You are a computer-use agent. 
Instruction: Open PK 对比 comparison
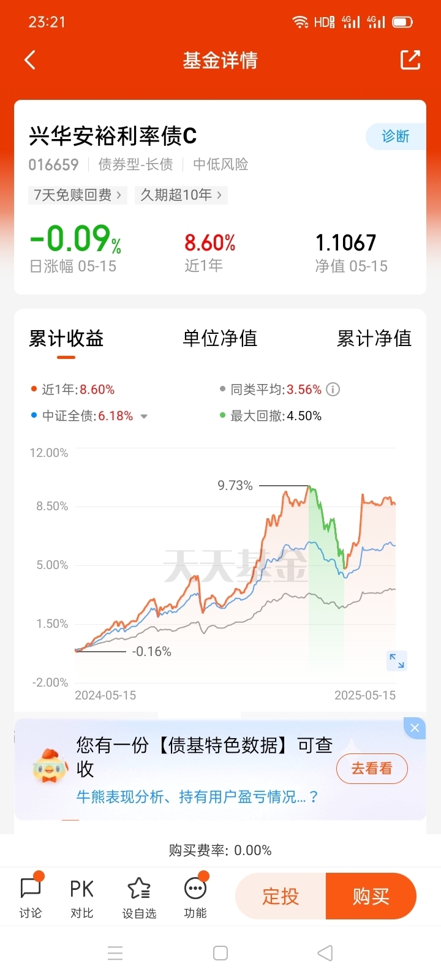[81, 896]
